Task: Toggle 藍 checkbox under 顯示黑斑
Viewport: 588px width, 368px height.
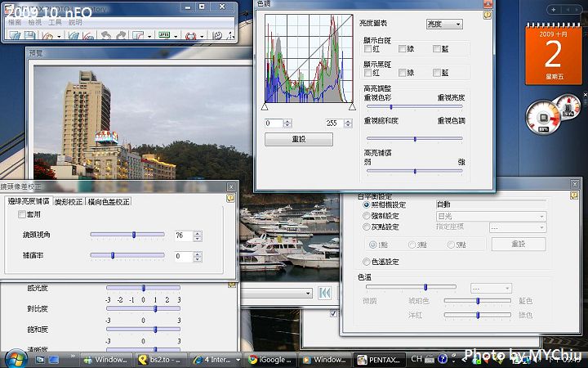Action: [436, 73]
